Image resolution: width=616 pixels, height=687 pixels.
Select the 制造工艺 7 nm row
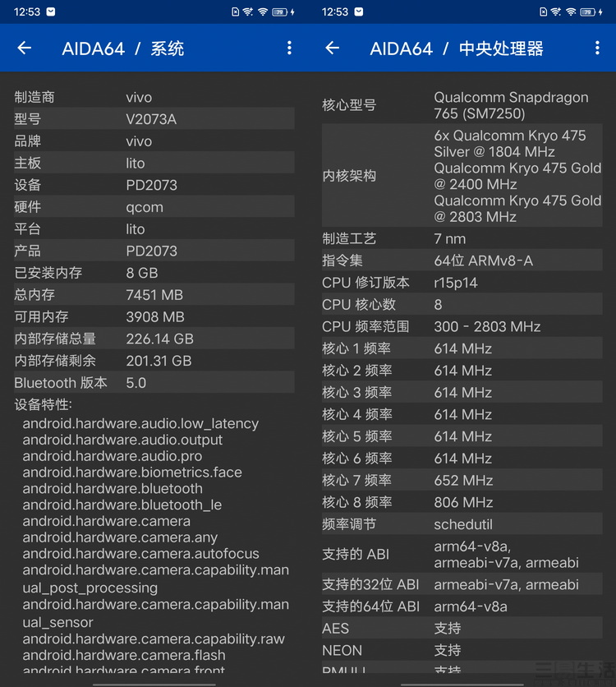pyautogui.click(x=462, y=238)
